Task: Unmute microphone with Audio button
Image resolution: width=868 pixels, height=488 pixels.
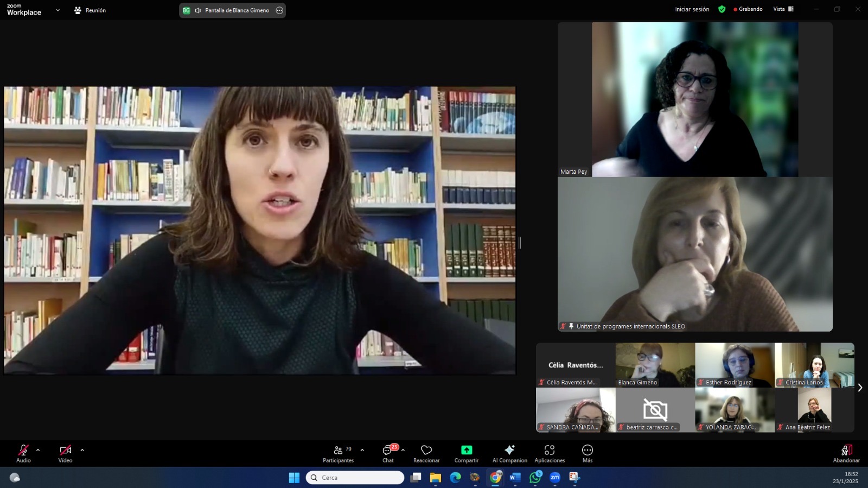Action: (x=23, y=453)
